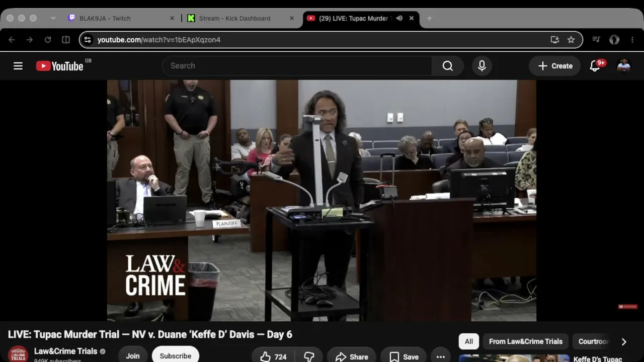
Task: Share the video
Action: pyautogui.click(x=352, y=356)
